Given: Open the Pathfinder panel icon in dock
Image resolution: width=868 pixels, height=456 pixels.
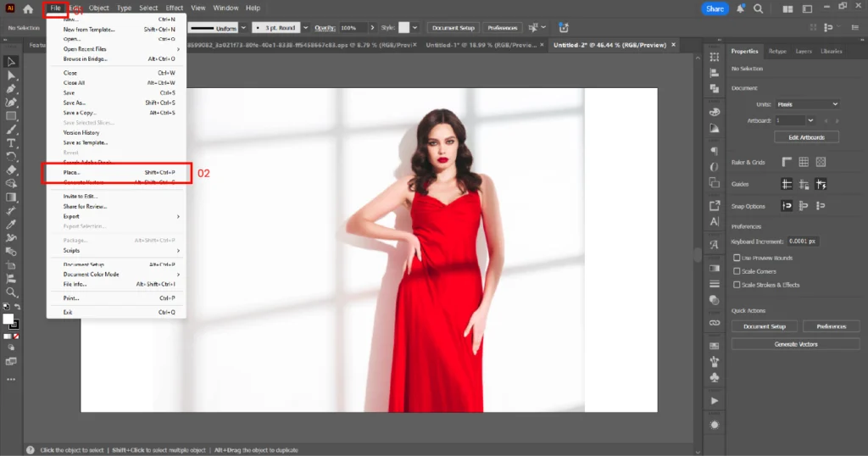Looking at the screenshot, I should tap(715, 88).
